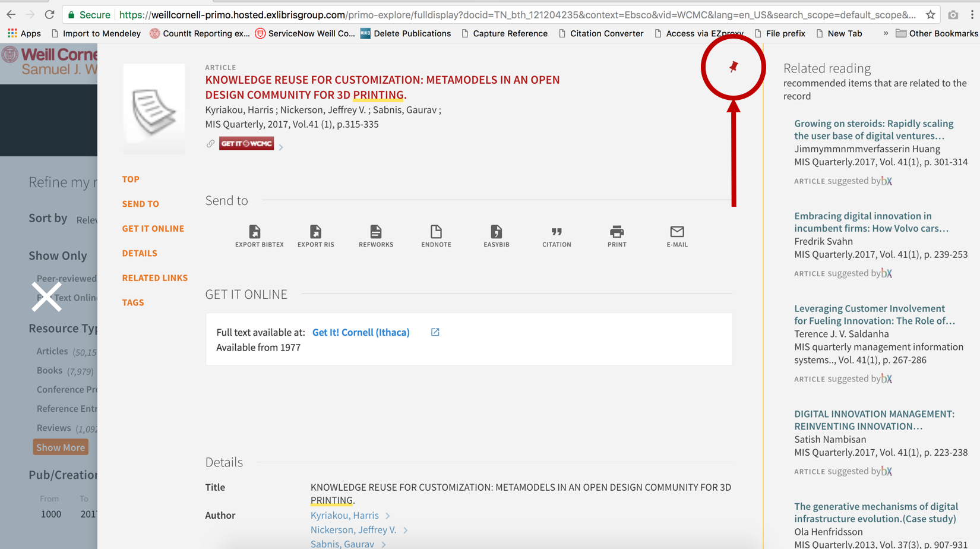980x549 pixels.
Task: Open related article Leveraging Customer Involvement
Action: (x=875, y=314)
